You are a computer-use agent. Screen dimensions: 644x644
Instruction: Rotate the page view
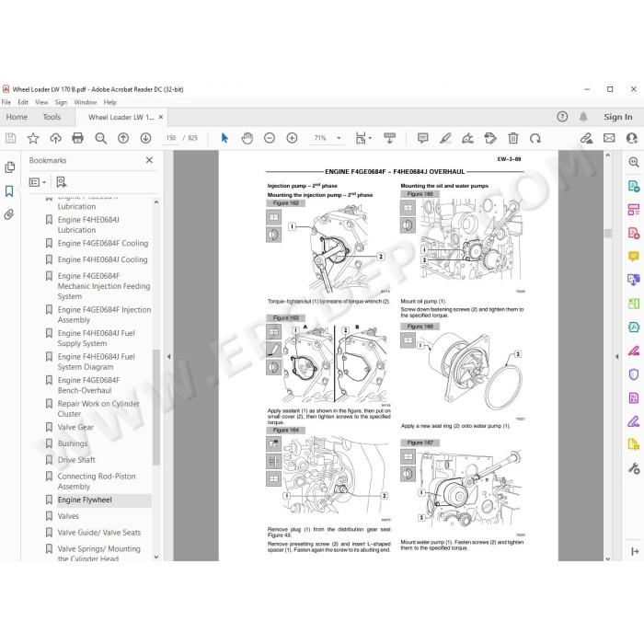535,138
